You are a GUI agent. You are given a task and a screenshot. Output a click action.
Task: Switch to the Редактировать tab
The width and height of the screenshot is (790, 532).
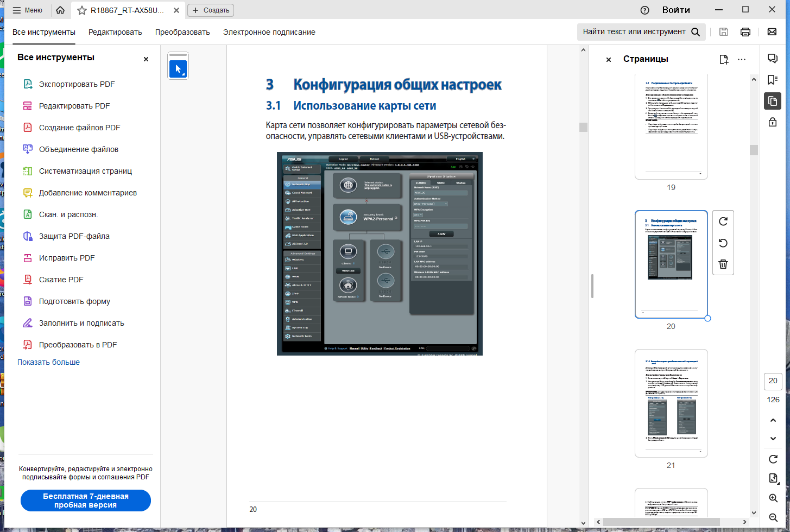click(115, 32)
